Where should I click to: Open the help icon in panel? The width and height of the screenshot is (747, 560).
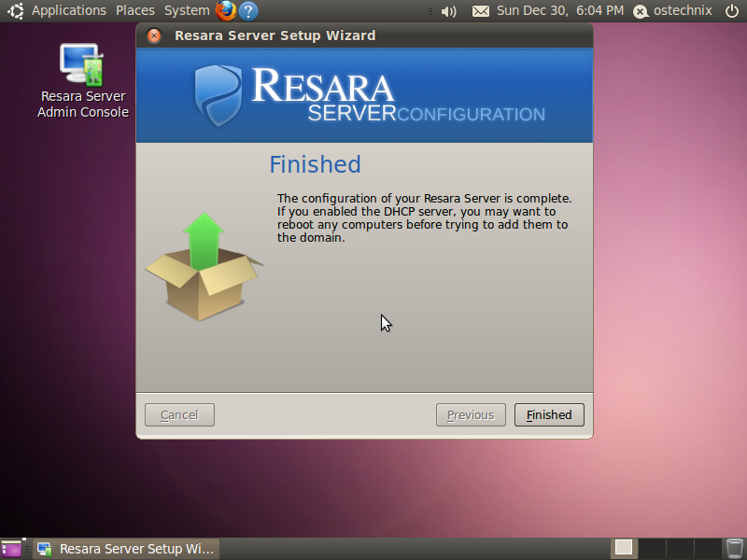tap(248, 10)
